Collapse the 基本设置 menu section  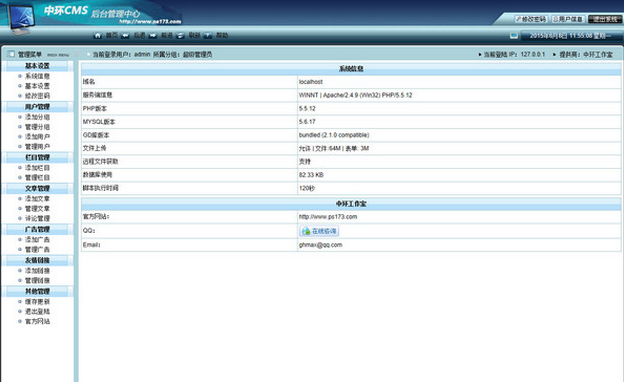(37, 66)
